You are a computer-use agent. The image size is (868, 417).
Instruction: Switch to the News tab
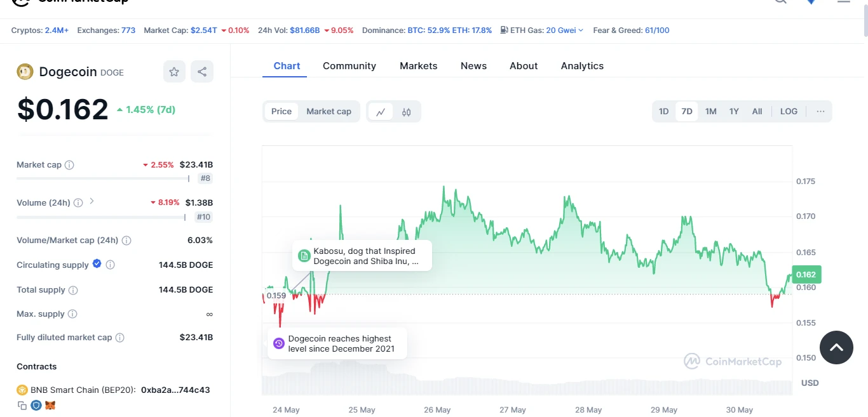click(x=474, y=66)
